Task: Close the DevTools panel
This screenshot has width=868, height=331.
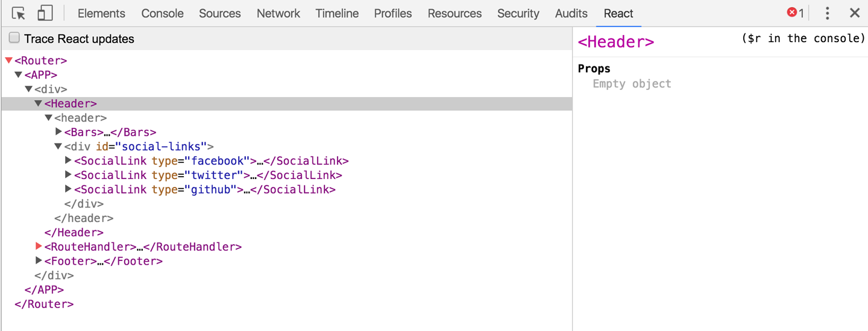Action: pyautogui.click(x=855, y=13)
